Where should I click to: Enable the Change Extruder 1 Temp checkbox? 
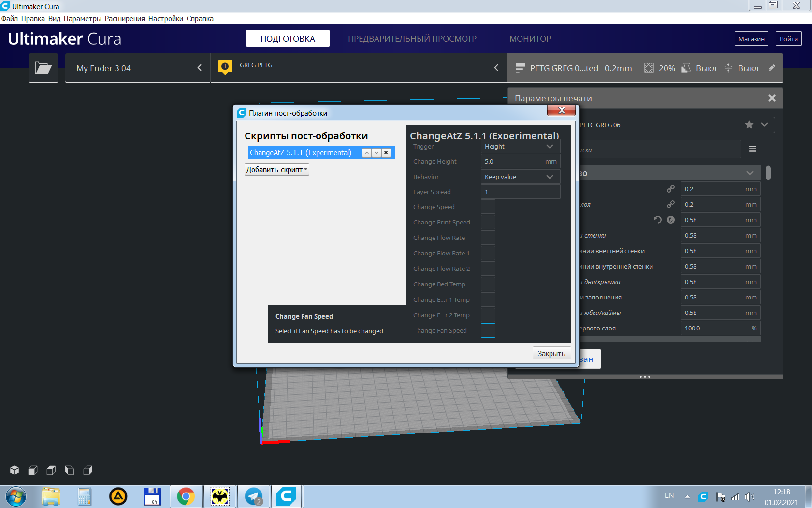[488, 300]
